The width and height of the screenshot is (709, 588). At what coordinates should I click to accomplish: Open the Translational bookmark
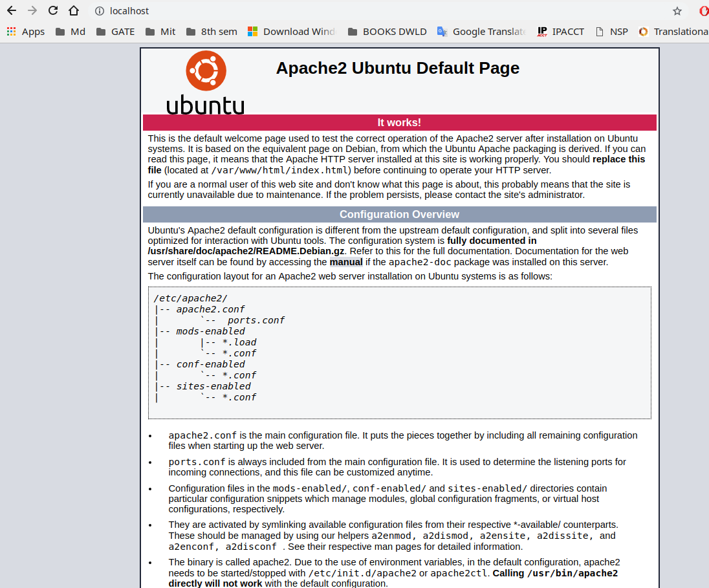[673, 32]
